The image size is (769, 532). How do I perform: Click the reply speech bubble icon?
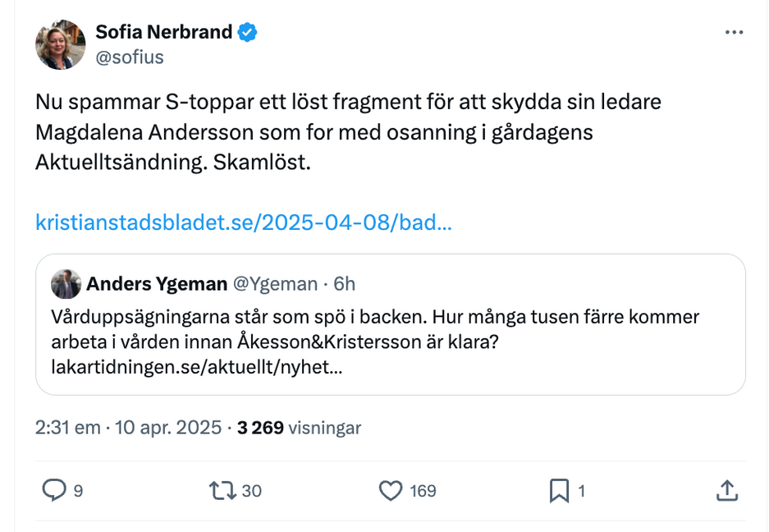pyautogui.click(x=54, y=491)
